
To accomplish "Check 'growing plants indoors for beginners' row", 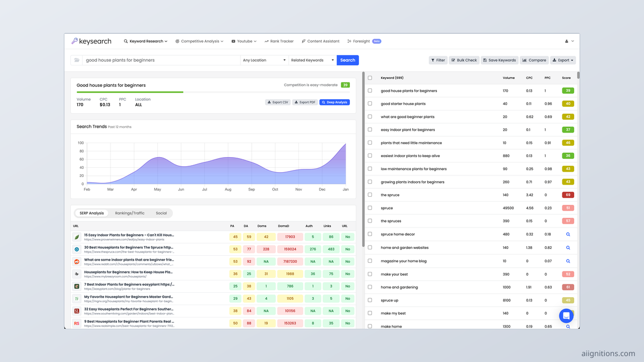I will [x=370, y=182].
